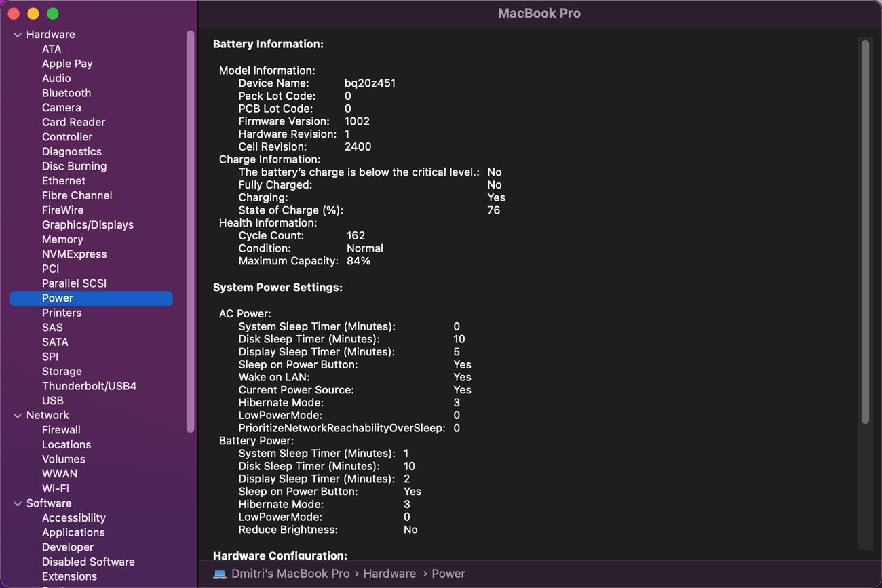Image resolution: width=882 pixels, height=588 pixels.
Task: Click the yellow minimize window button
Action: (x=33, y=14)
